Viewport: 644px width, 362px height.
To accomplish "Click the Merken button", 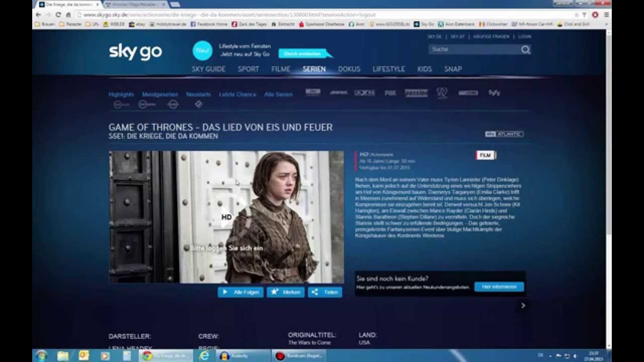I will pos(285,292).
